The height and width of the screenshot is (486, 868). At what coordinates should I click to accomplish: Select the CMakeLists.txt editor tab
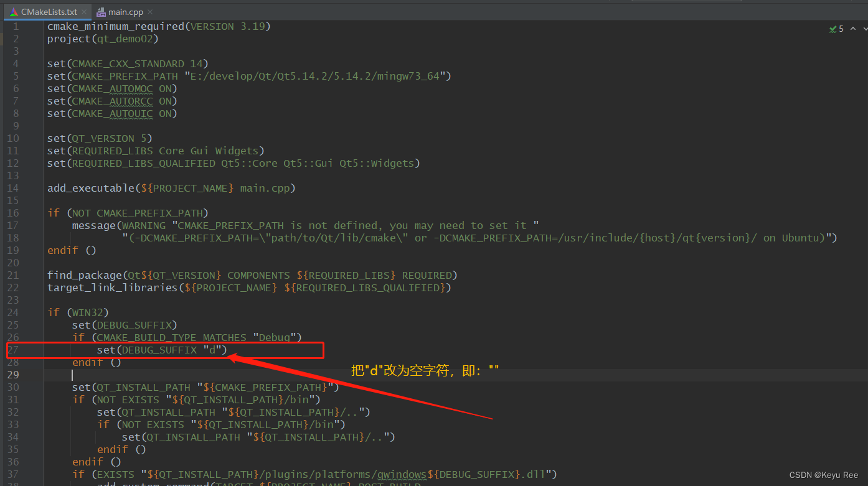pyautogui.click(x=47, y=11)
